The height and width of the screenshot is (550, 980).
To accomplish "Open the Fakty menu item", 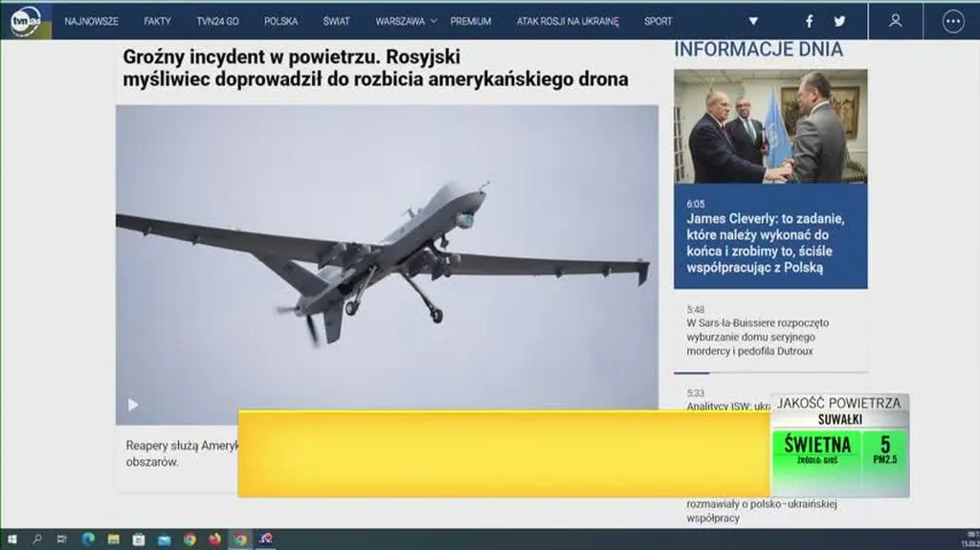I will tap(157, 21).
